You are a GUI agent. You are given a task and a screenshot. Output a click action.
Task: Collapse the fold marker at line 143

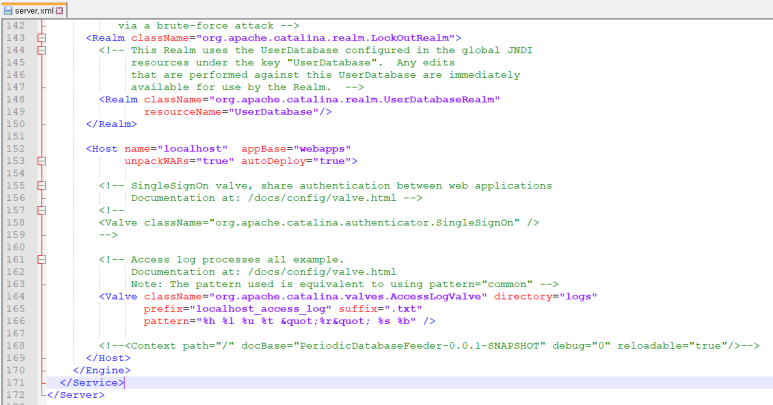click(x=42, y=38)
